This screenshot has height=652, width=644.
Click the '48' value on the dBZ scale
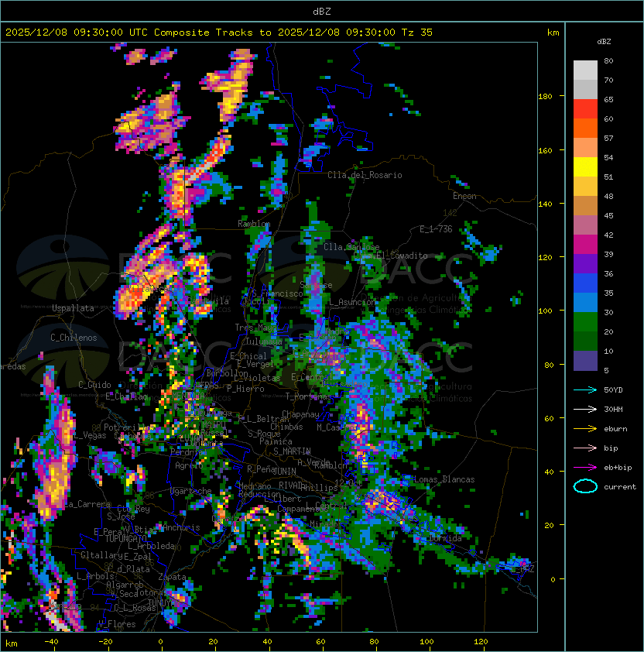point(608,196)
